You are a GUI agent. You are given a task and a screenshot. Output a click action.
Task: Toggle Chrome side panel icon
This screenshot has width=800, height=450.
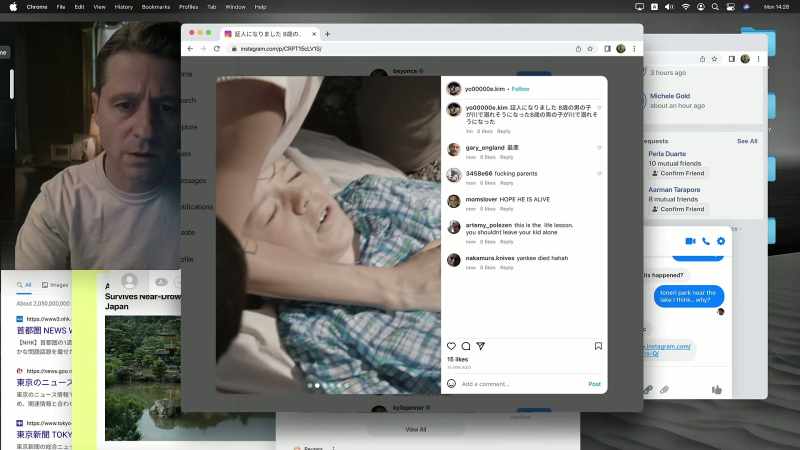click(607, 49)
